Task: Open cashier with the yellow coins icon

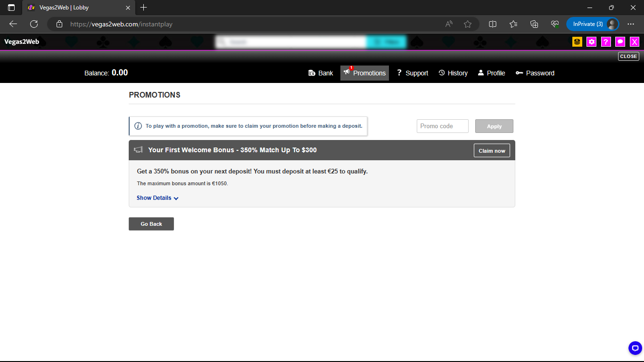Action: click(577, 41)
